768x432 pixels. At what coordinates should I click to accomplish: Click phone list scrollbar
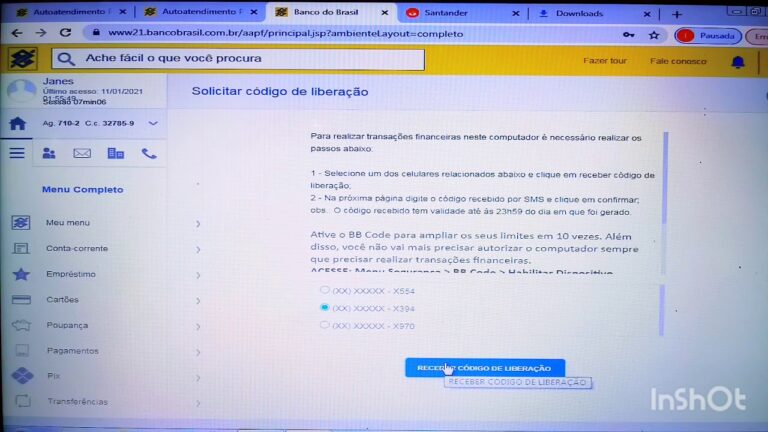click(662, 310)
